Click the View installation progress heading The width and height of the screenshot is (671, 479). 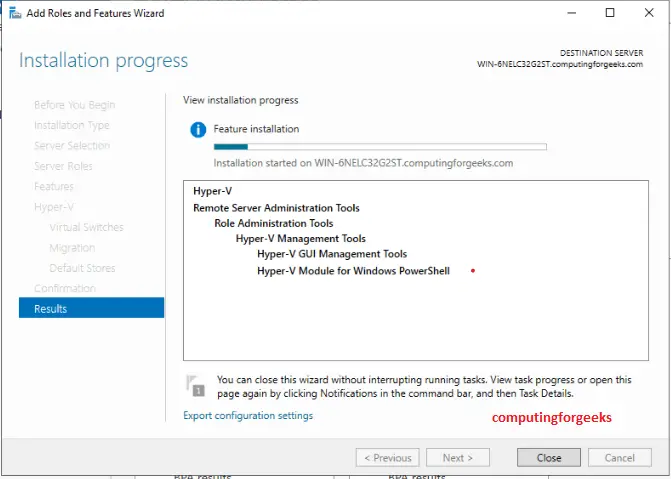(x=240, y=100)
